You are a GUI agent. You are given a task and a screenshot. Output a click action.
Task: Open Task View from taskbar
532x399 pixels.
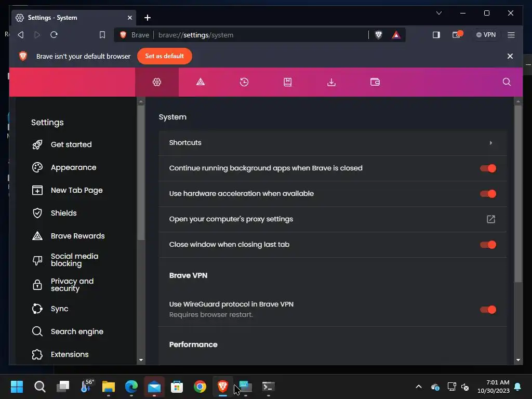(63, 387)
